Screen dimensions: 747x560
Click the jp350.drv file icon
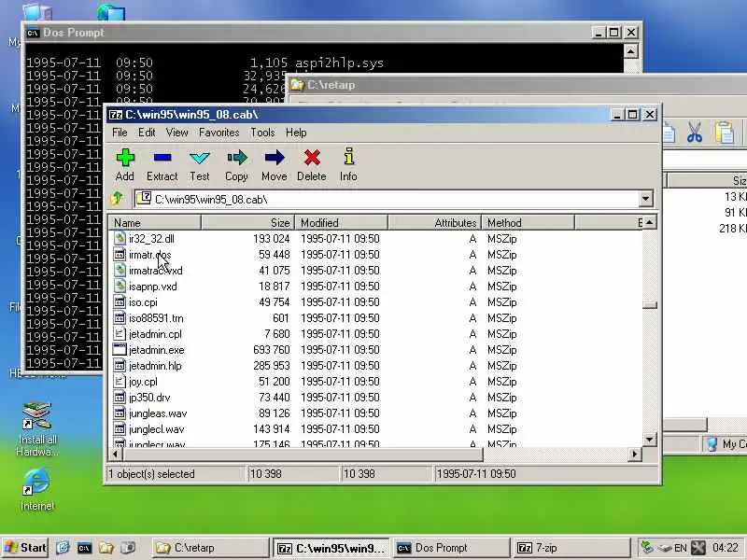[120, 398]
